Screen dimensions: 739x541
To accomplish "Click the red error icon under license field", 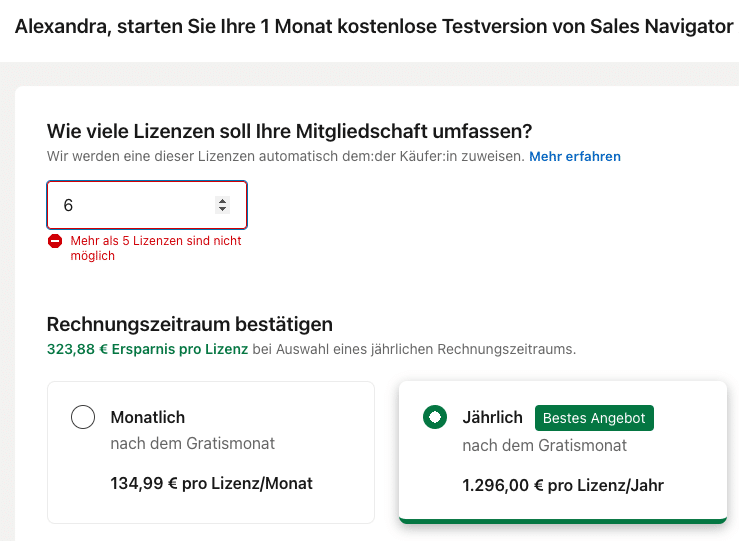I will [55, 241].
